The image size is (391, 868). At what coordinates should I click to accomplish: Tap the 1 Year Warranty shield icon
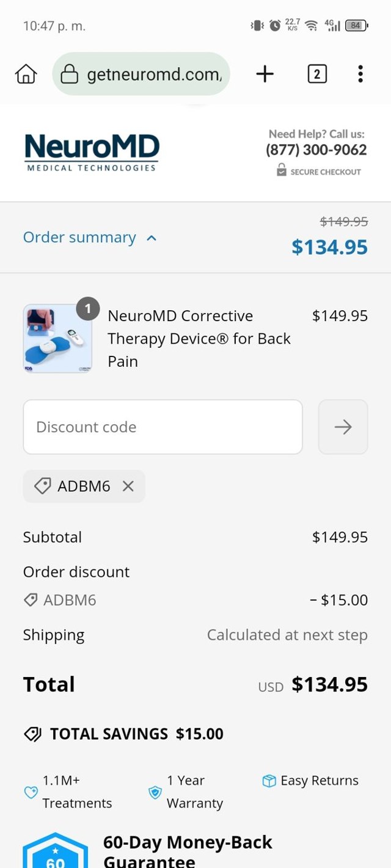tap(155, 792)
